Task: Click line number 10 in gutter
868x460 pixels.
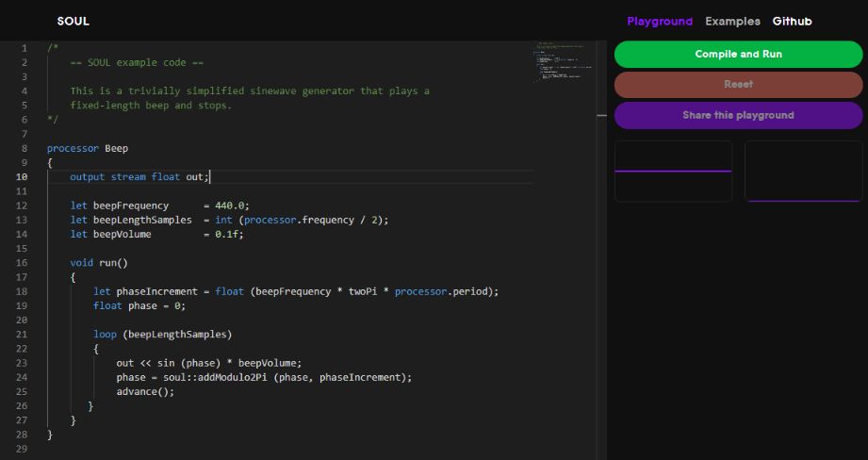Action: pos(22,176)
